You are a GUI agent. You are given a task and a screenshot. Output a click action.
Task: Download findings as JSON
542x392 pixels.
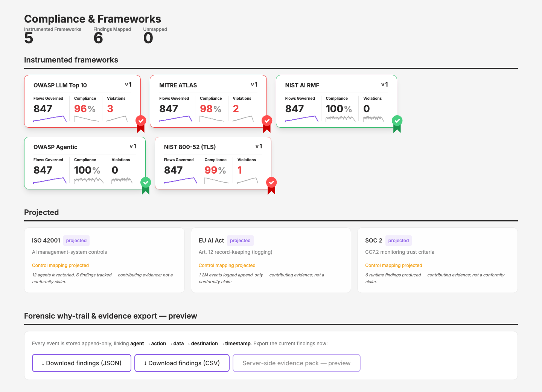82,363
